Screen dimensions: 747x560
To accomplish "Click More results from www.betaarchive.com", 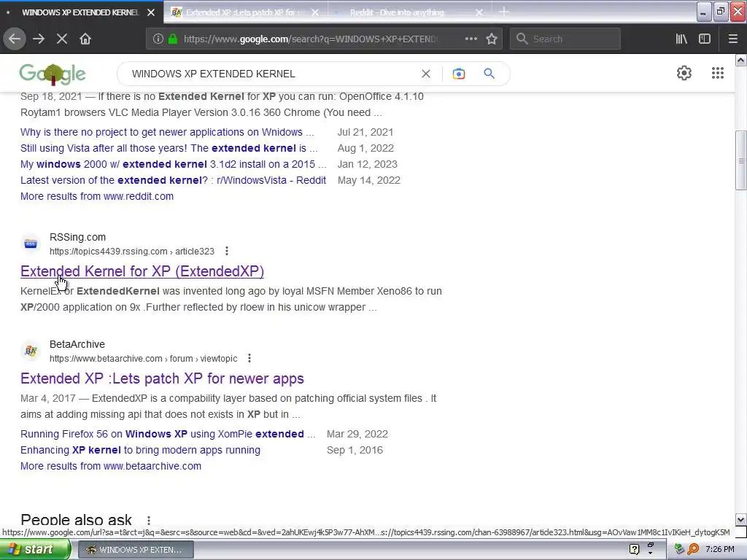I will point(111,466).
